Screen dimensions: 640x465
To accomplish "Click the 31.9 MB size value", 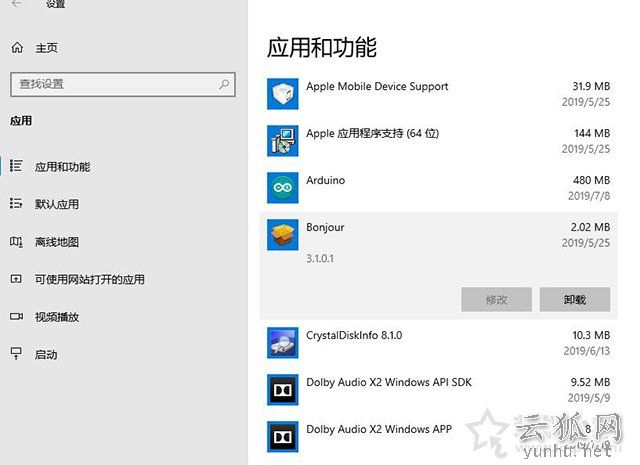I will 591,86.
